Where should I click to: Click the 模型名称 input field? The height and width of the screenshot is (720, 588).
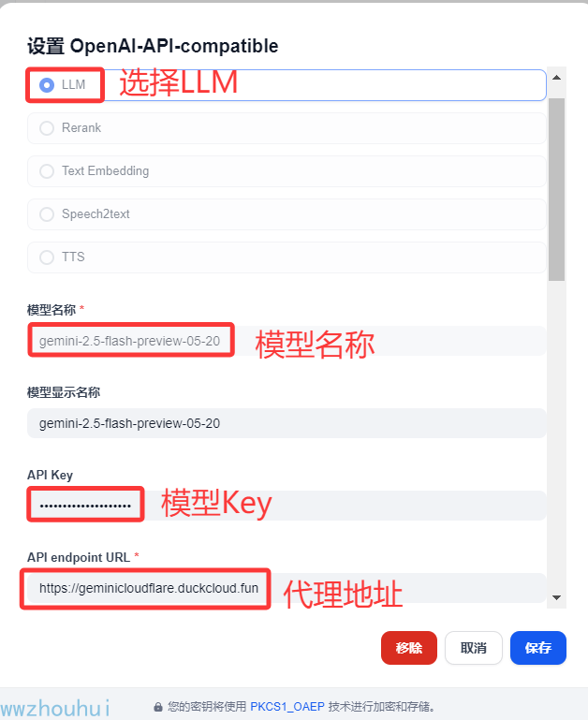(x=287, y=341)
